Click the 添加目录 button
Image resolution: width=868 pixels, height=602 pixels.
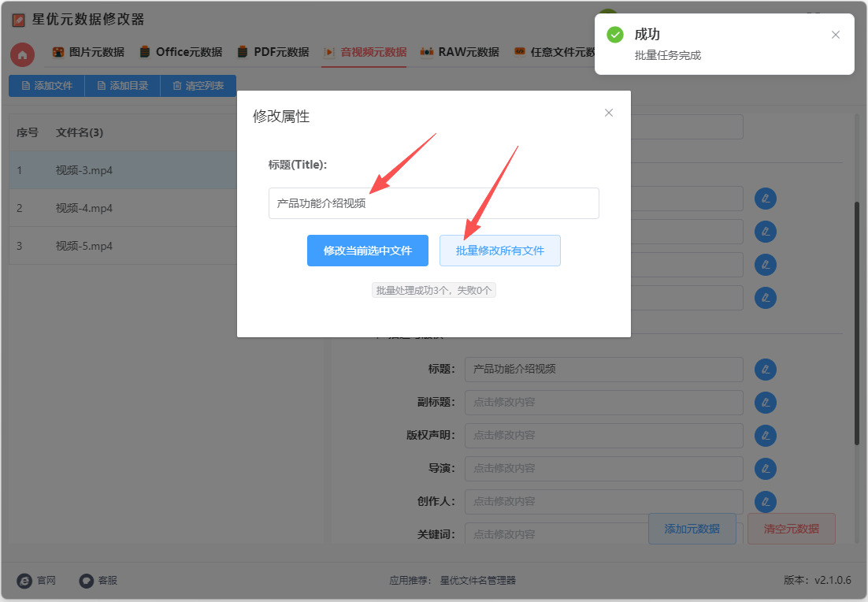[x=122, y=86]
